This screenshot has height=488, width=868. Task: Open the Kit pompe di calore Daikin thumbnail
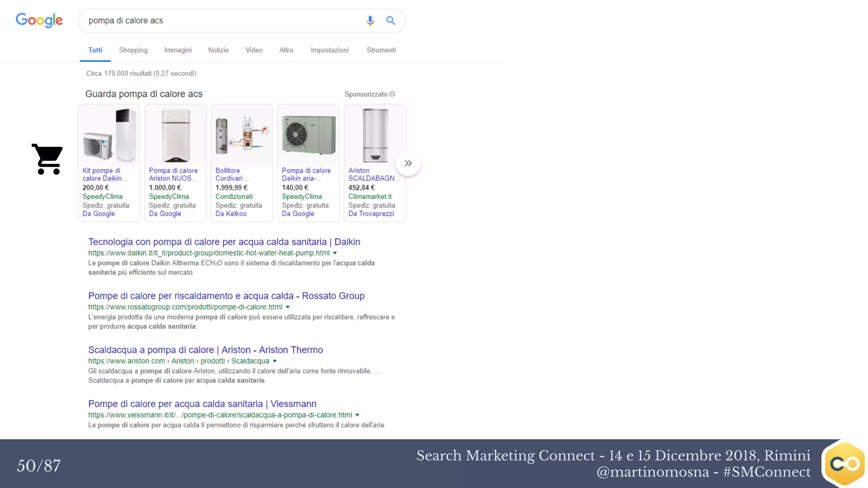109,135
